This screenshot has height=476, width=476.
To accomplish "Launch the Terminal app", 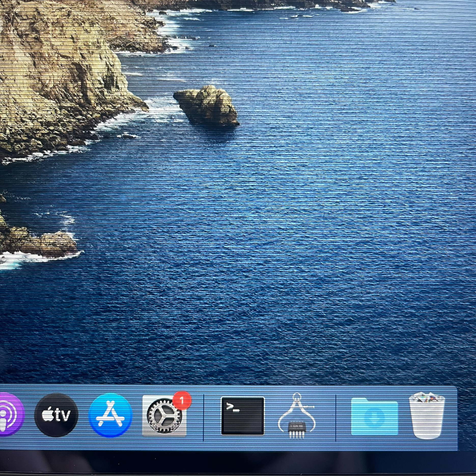I will click(x=243, y=416).
